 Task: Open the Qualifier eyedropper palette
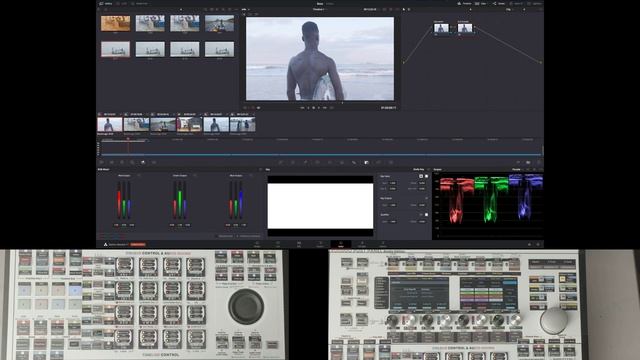(305, 162)
